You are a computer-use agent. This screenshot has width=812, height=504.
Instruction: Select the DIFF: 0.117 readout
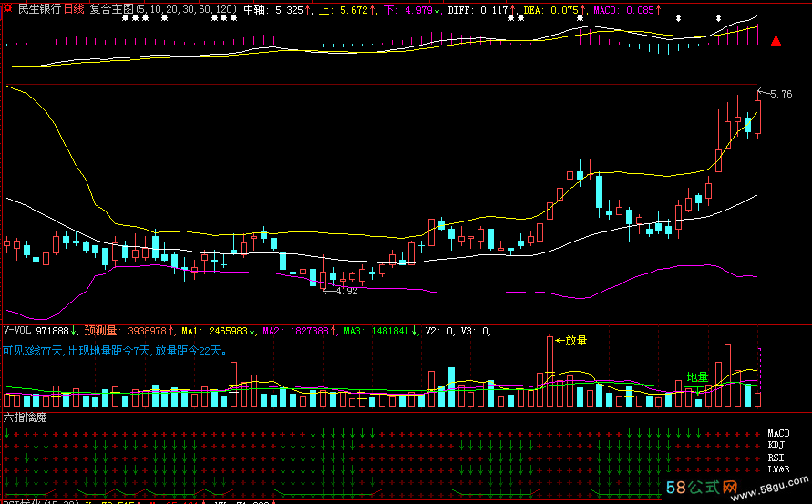481,10
